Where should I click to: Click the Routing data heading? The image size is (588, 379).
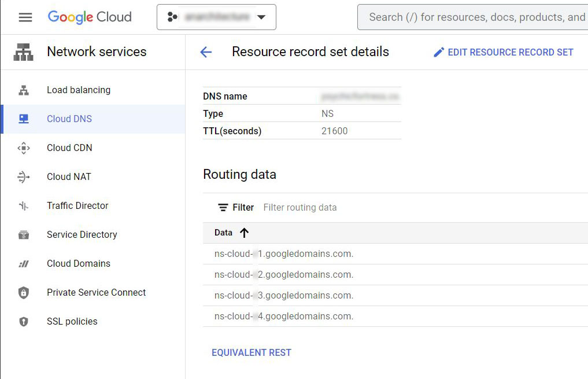point(239,175)
